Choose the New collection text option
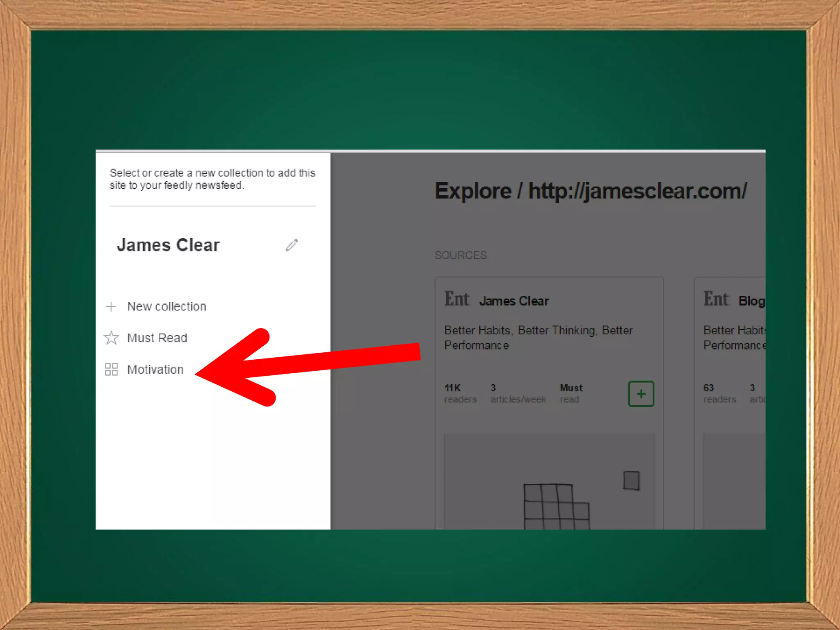Screen dimensions: 840x630 [x=167, y=306]
